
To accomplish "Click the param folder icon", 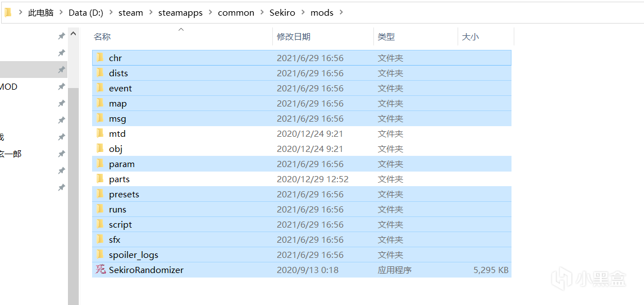I will (101, 164).
